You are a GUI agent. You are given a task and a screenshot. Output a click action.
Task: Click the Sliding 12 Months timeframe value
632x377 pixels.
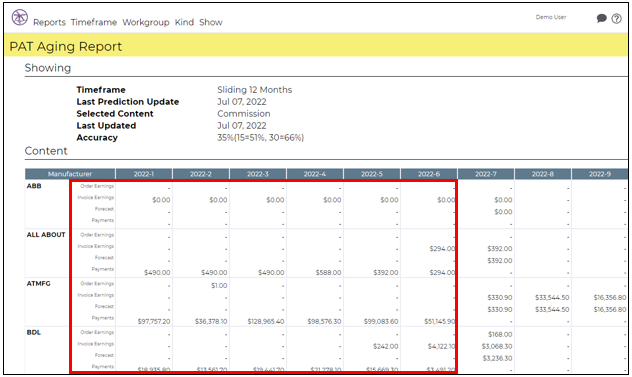[x=255, y=90]
